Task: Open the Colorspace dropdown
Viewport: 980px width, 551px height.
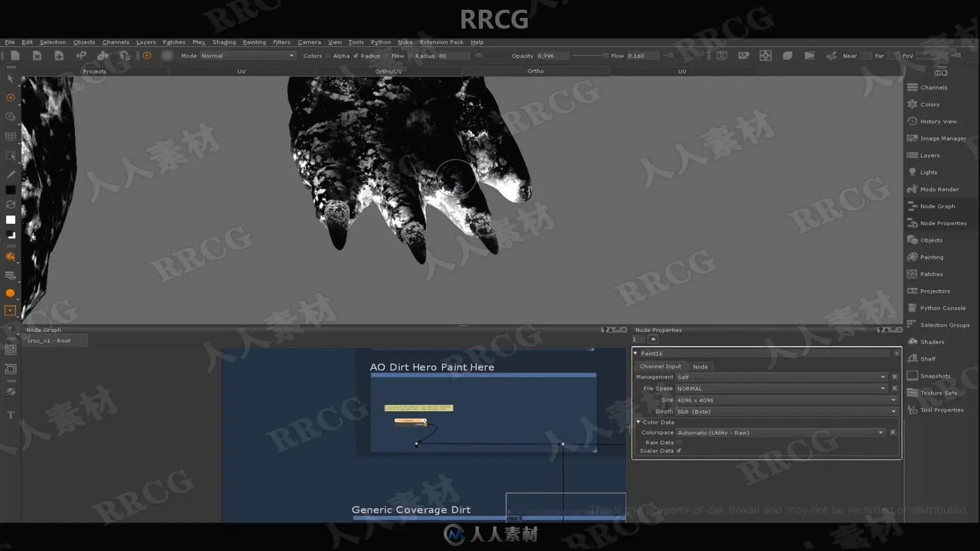Action: [x=780, y=433]
